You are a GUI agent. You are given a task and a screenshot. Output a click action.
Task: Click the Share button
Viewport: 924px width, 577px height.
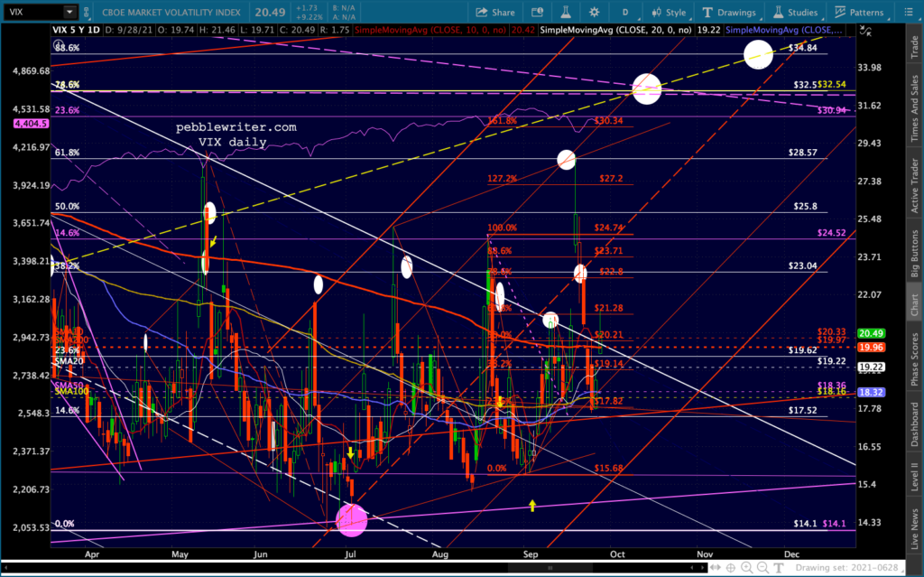point(495,12)
